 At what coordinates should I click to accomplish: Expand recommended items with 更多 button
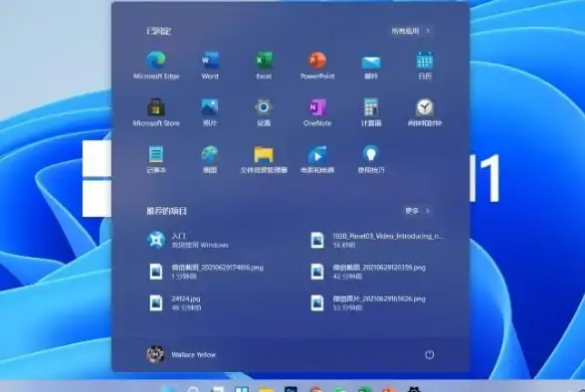coord(418,211)
